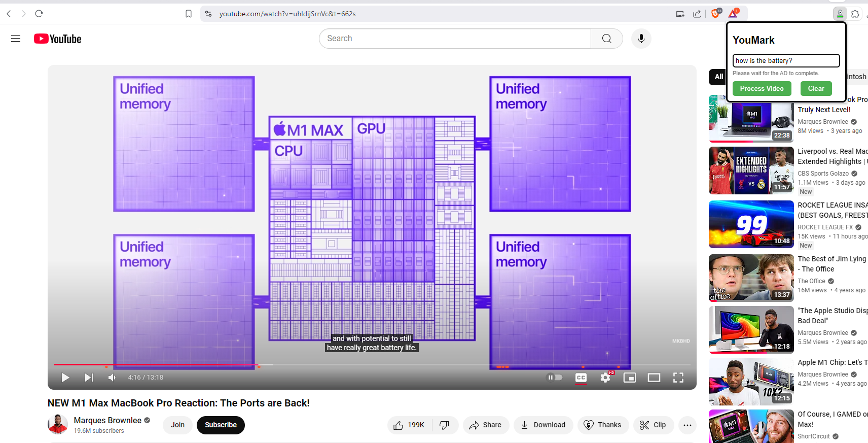Viewport: 868px width, 443px height.
Task: Open more actions three-dot menu
Action: click(x=688, y=425)
